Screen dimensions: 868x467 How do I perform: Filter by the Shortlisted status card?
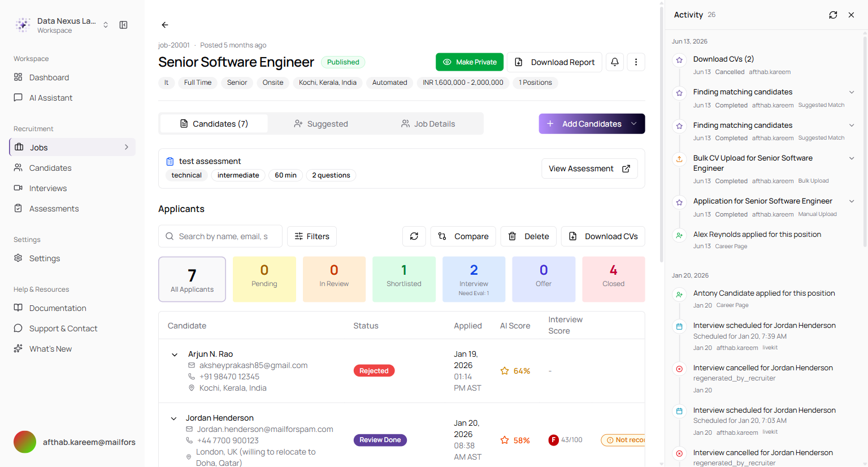[x=404, y=279]
